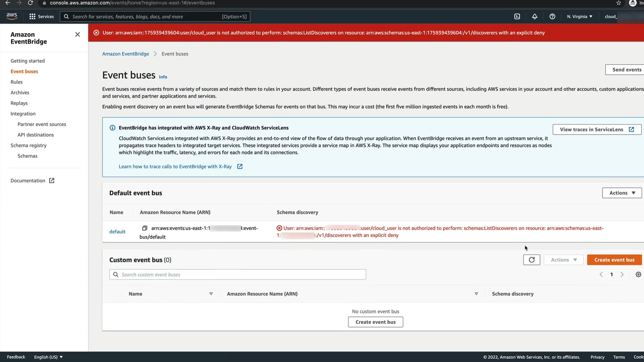Click the notifications bell icon
The width and height of the screenshot is (644, 362).
point(535,16)
